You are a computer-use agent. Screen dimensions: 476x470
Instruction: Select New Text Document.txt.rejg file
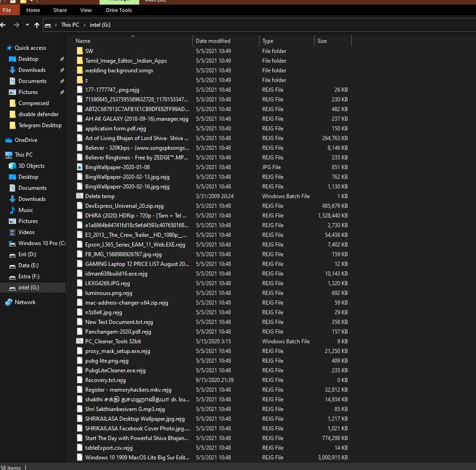coord(119,322)
